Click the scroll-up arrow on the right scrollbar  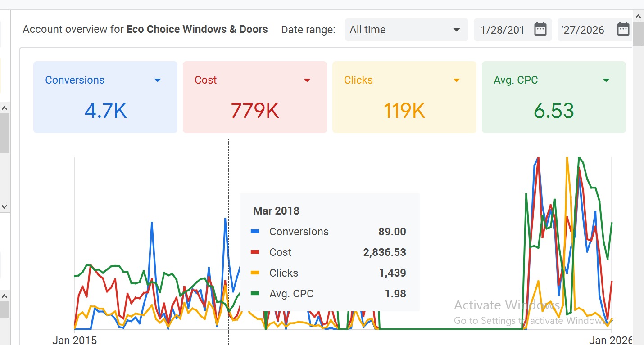pos(638,16)
